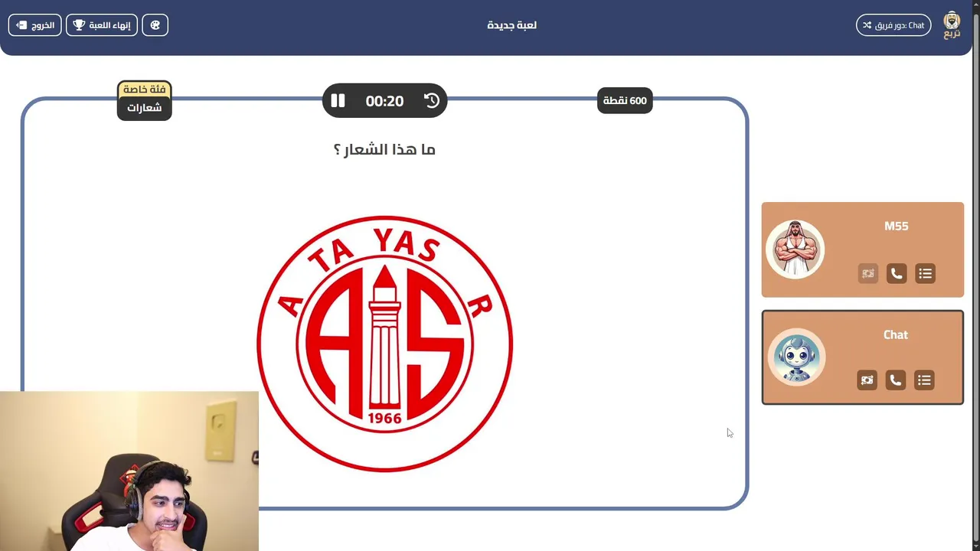
Task: Click Chat team phone call helper icon
Action: pos(896,380)
